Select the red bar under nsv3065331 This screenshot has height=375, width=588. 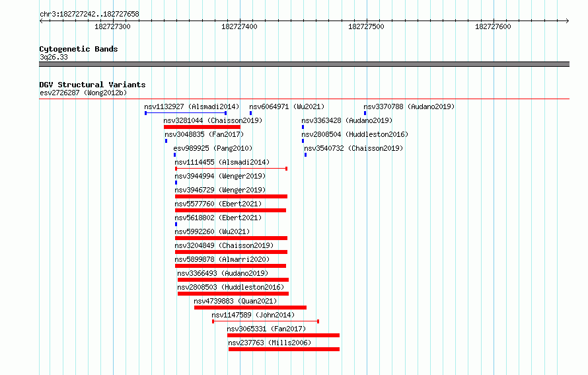pyautogui.click(x=283, y=335)
